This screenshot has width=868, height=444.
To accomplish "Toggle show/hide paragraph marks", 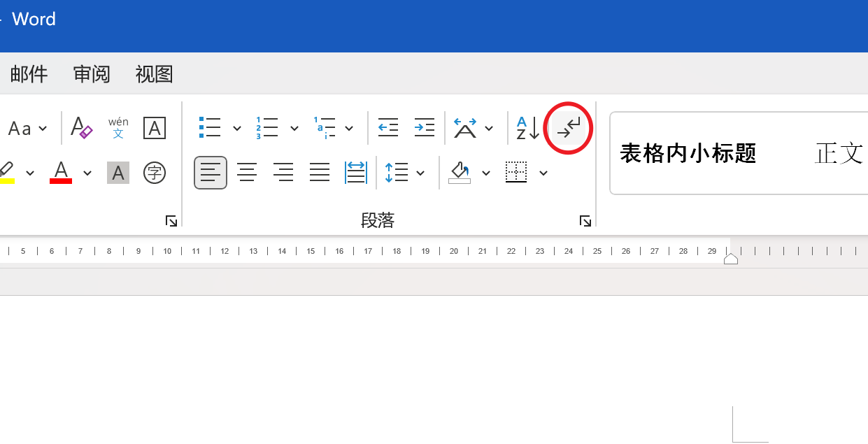I will tap(569, 128).
